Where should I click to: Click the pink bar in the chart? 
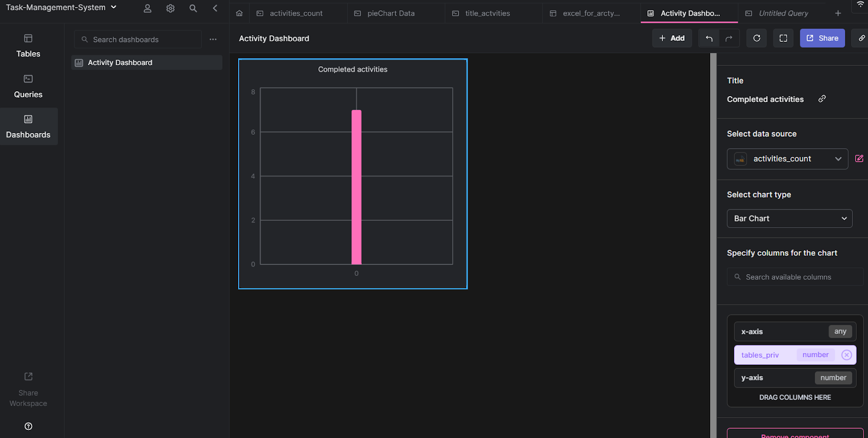coord(356,187)
